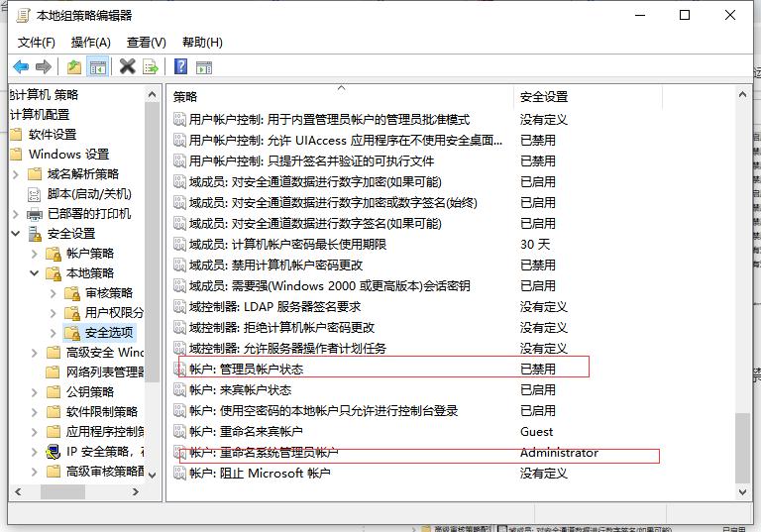Select 安全选项 in the tree
761x532 pixels.
(109, 333)
